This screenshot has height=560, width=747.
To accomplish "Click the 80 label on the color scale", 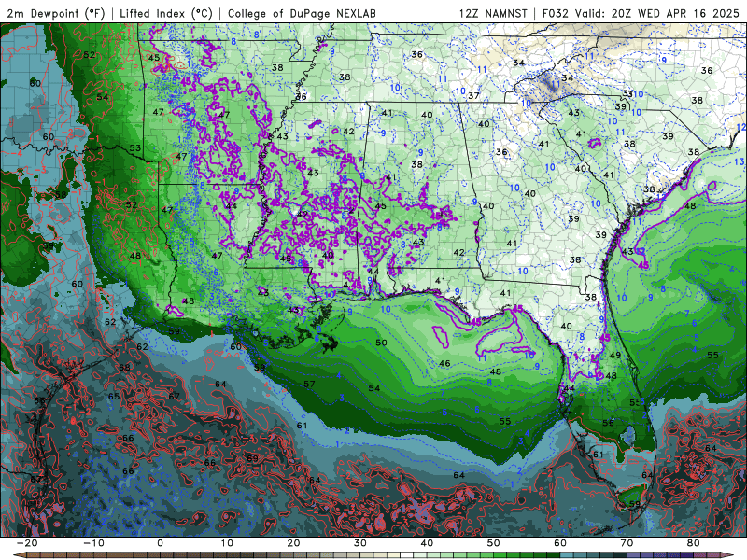I will pyautogui.click(x=694, y=543).
